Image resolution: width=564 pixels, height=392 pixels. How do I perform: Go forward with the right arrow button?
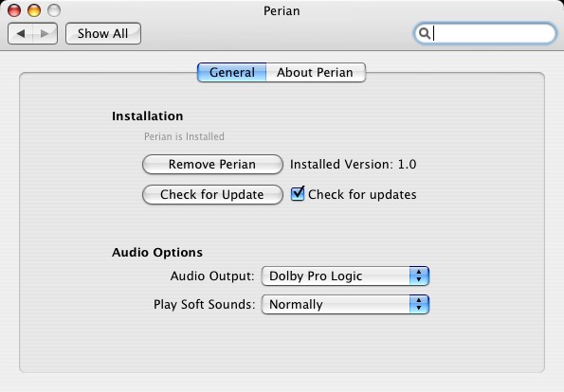45,34
